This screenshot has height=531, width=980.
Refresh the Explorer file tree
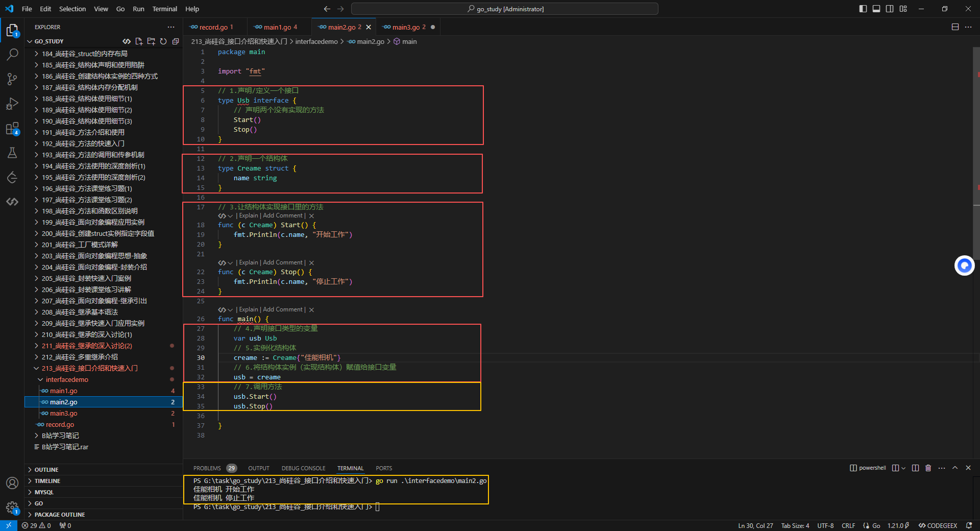coord(163,41)
